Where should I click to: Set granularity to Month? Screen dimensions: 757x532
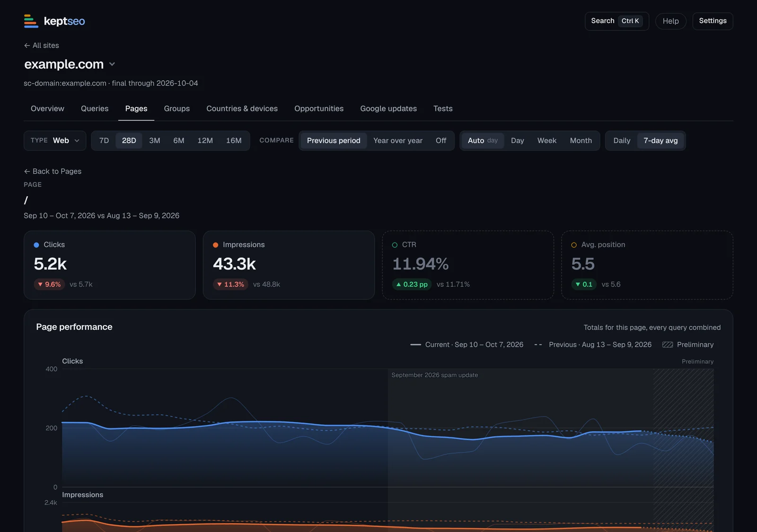(x=581, y=141)
